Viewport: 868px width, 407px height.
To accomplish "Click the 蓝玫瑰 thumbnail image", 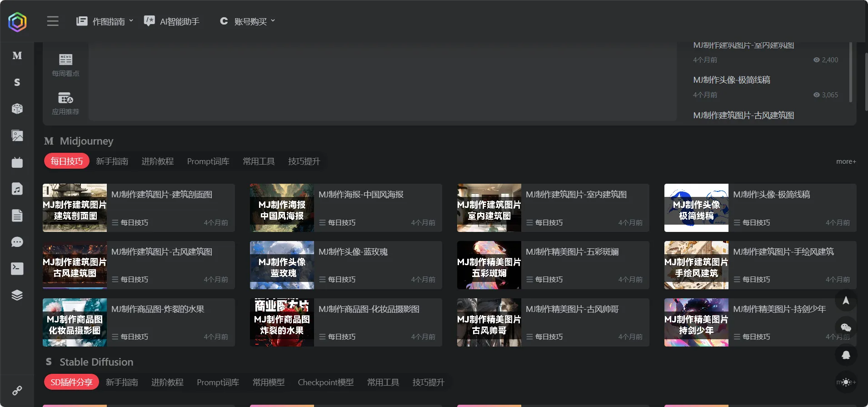I will (282, 265).
